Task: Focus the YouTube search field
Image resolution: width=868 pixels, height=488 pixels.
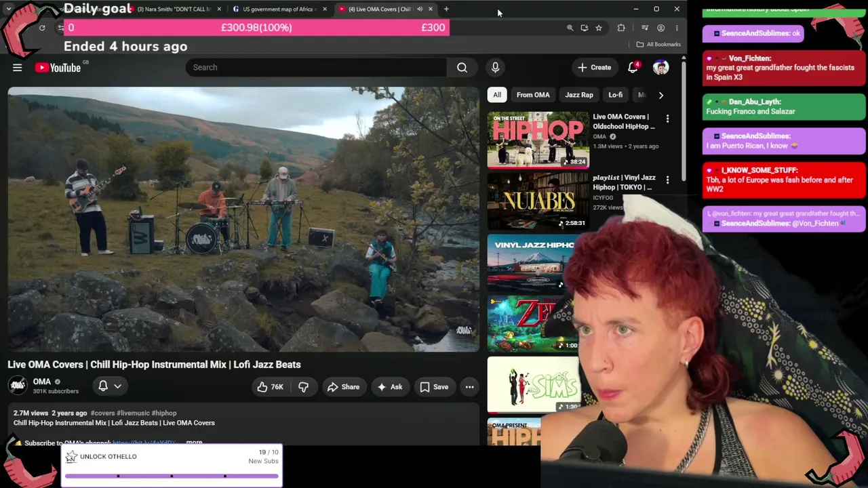Action: [x=316, y=67]
